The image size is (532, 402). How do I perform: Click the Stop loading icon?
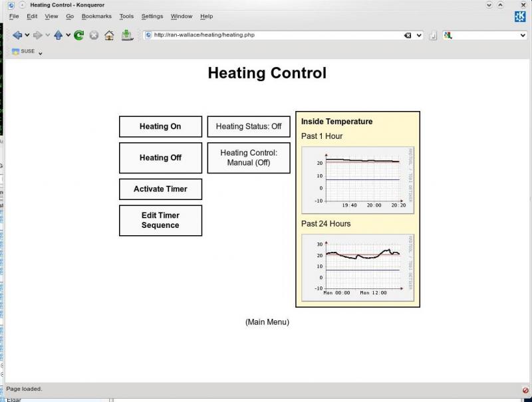click(94, 35)
